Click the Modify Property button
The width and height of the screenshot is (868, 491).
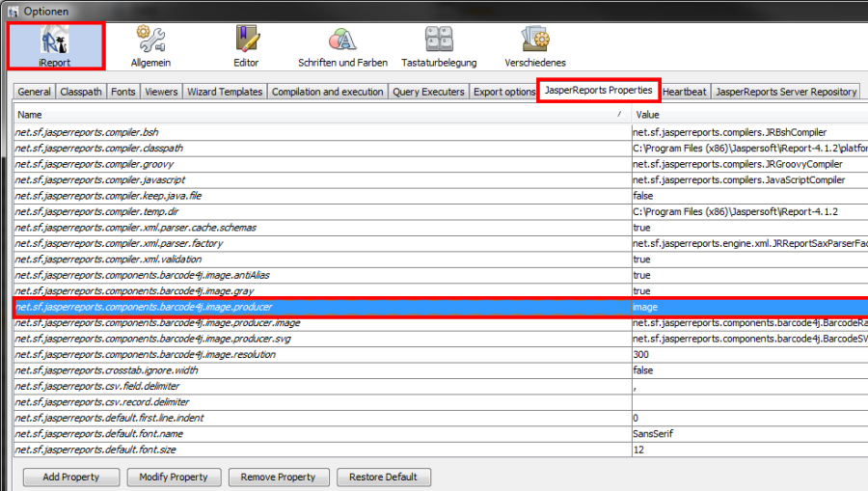click(x=174, y=477)
